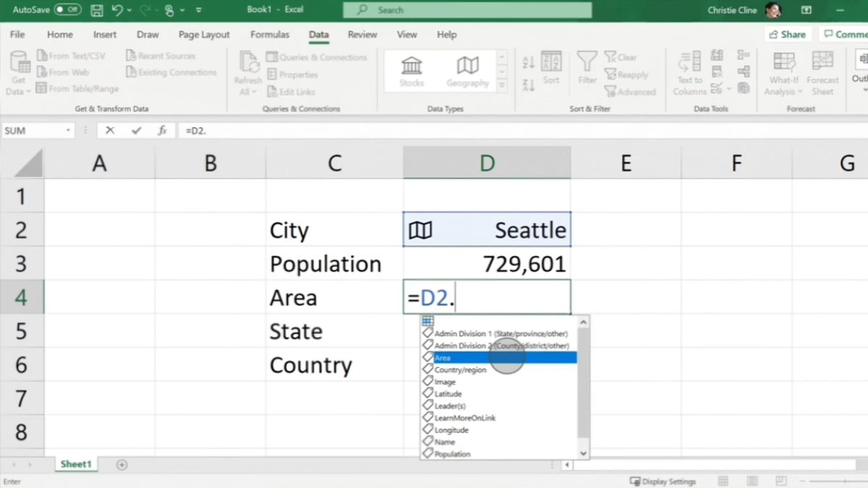The image size is (868, 488).
Task: Click the Ribbon Display Options icon
Action: coord(807,10)
